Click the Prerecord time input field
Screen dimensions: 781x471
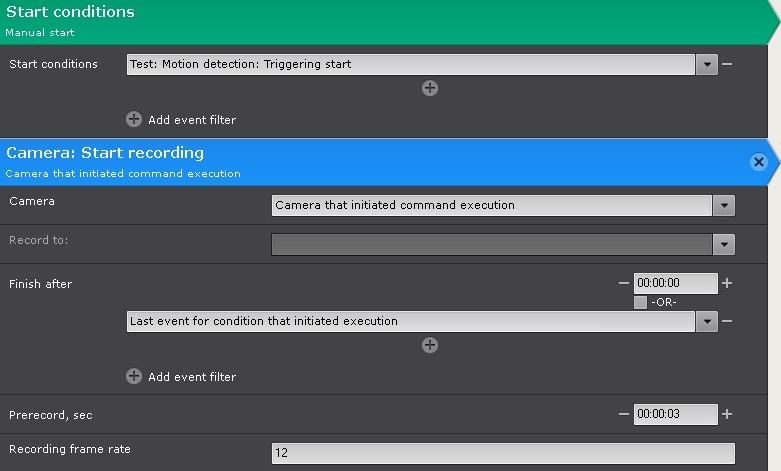(675, 414)
